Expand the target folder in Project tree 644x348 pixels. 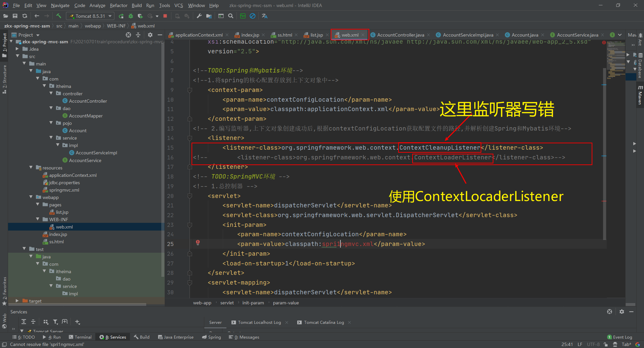pos(17,301)
